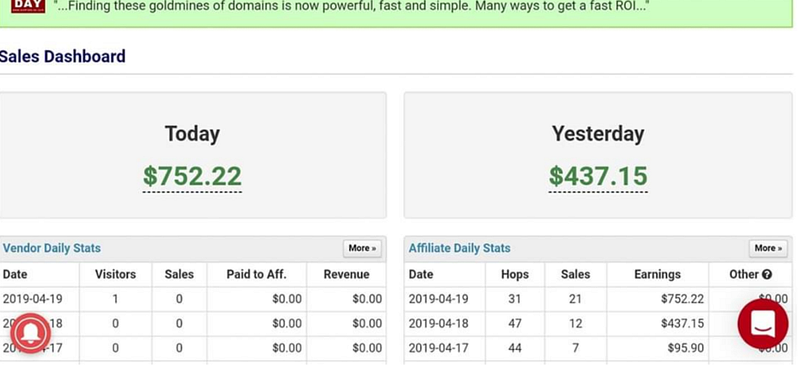Click the Hops column header
The height and width of the screenshot is (365, 800).
point(515,275)
